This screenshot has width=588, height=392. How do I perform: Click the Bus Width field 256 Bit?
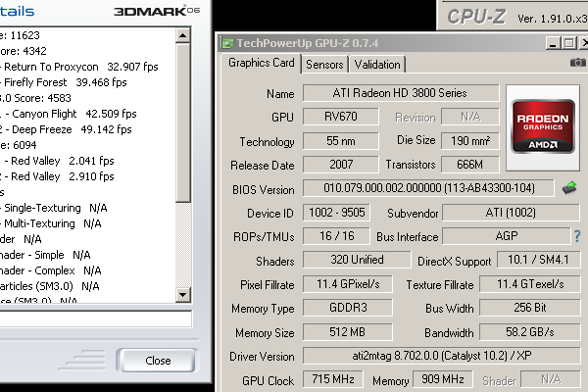[530, 308]
